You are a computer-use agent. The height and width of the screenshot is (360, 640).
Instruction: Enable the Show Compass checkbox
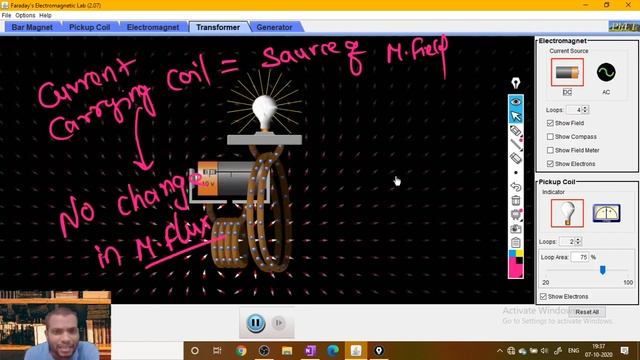tap(550, 136)
